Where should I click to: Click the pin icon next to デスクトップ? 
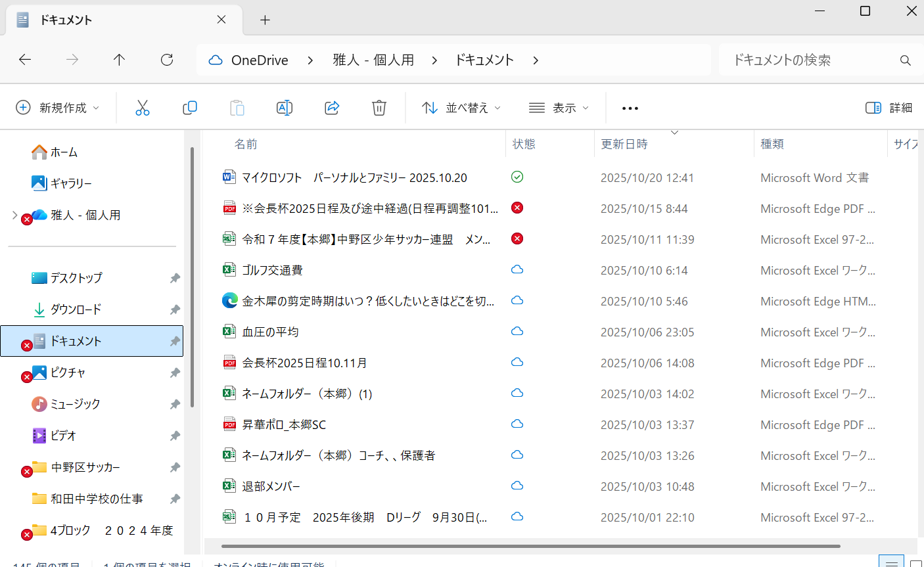(x=175, y=278)
